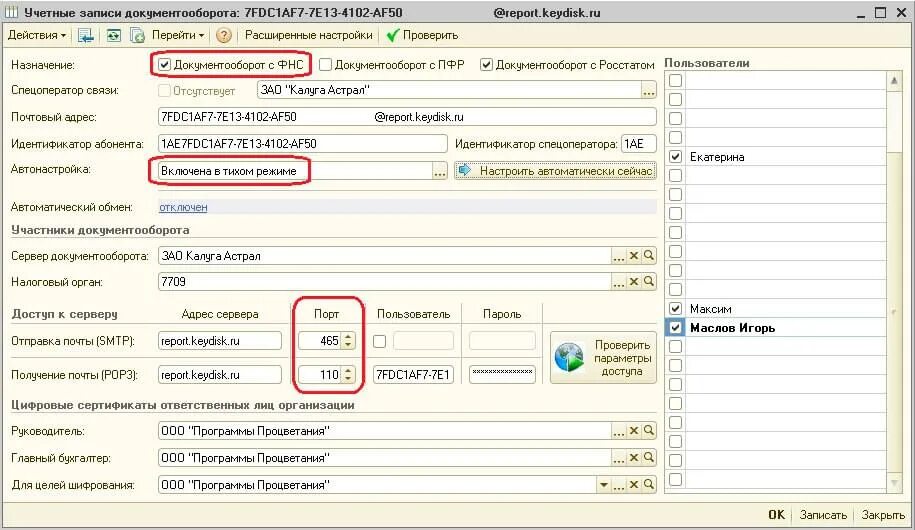915x530 pixels.
Task: Open the Перейти menu
Action: 178,35
